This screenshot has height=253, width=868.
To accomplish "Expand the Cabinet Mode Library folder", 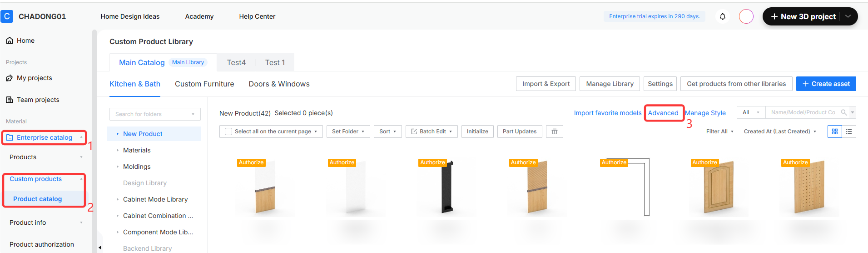I will pyautogui.click(x=117, y=199).
